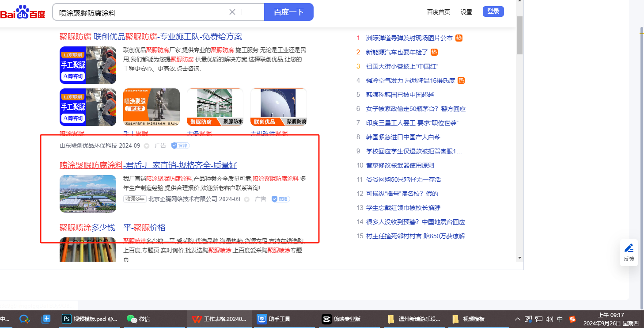Image resolution: width=644 pixels, height=328 pixels.
Task: Open the taskbar clock showing 上午 09:17
Action: (611, 319)
